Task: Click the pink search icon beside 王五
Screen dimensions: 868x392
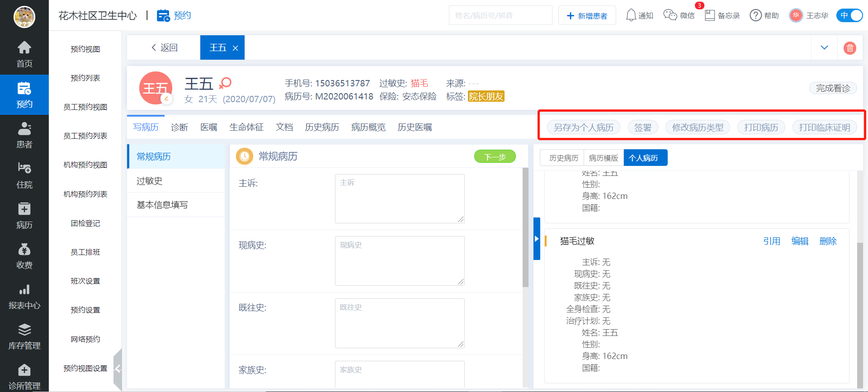Action: (x=225, y=83)
